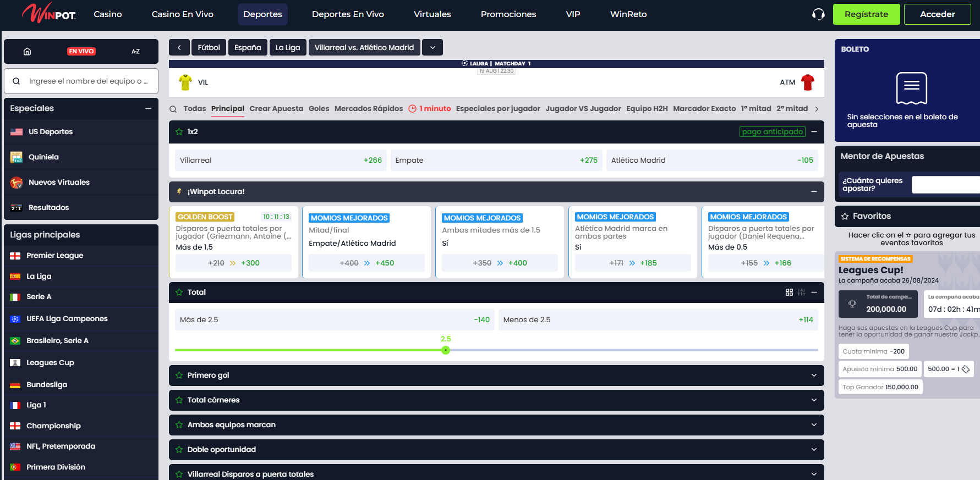This screenshot has width=980, height=480.
Task: Select Más de 2.5 -140
Action: tap(335, 320)
